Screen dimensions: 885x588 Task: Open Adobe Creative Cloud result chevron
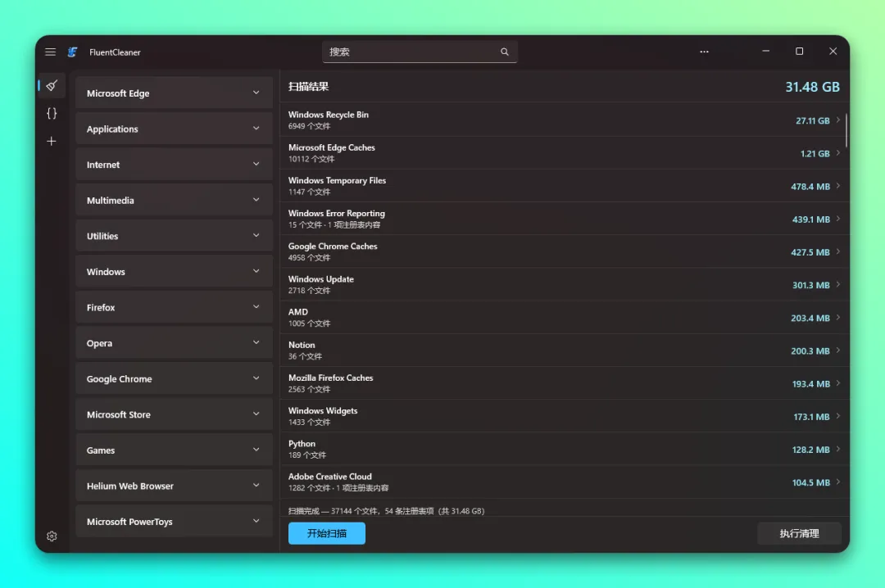[x=838, y=482]
